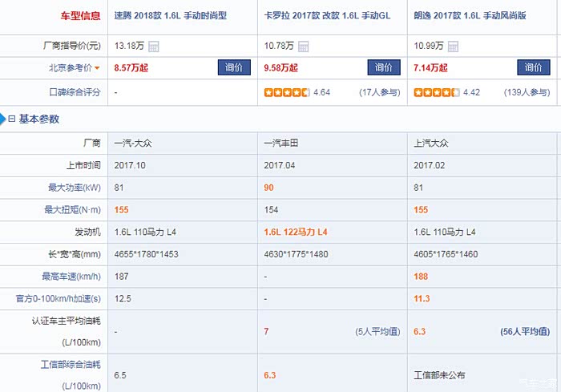Open price calculator for 卡罗拉 10.78万

coord(302,46)
